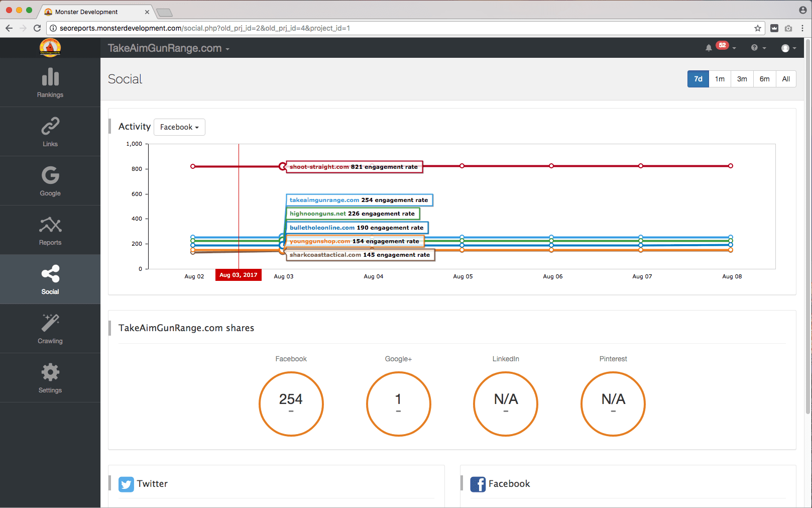
Task: Click the Facebook 254 shares circle
Action: [291, 404]
